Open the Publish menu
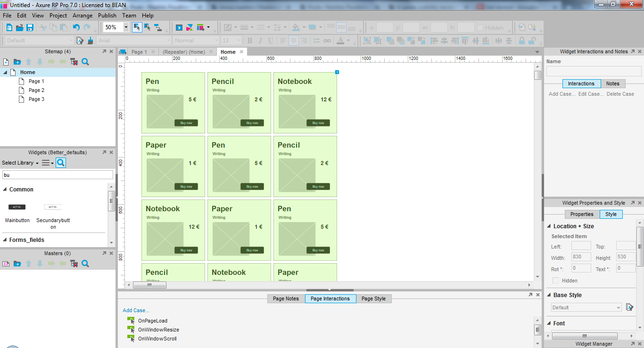This screenshot has width=644, height=348. tap(107, 16)
